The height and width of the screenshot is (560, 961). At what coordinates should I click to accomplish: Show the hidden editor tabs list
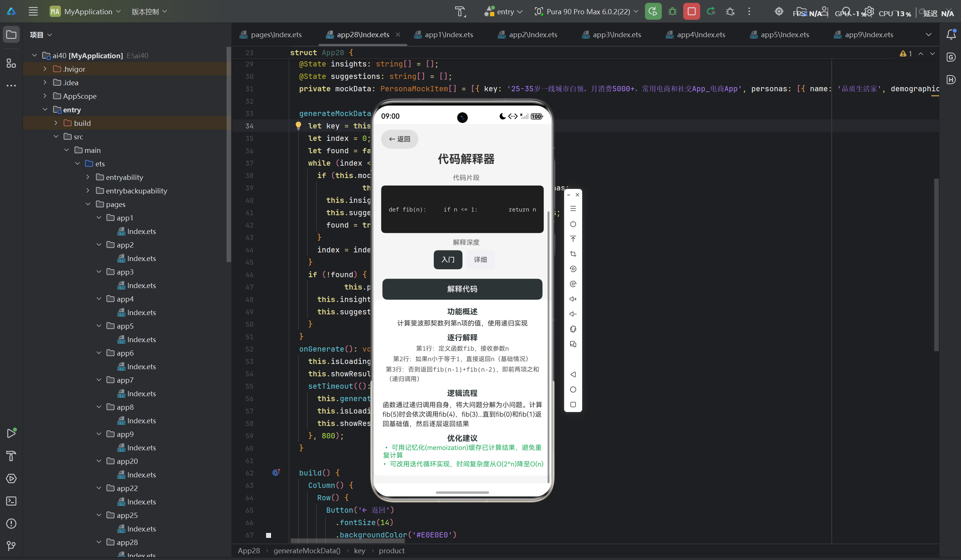coord(929,35)
